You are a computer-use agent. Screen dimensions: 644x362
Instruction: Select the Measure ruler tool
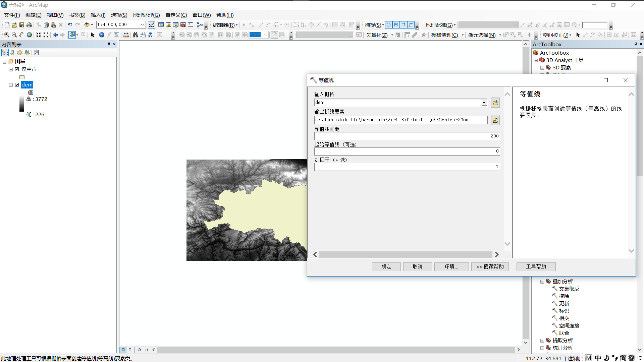pyautogui.click(x=126, y=35)
